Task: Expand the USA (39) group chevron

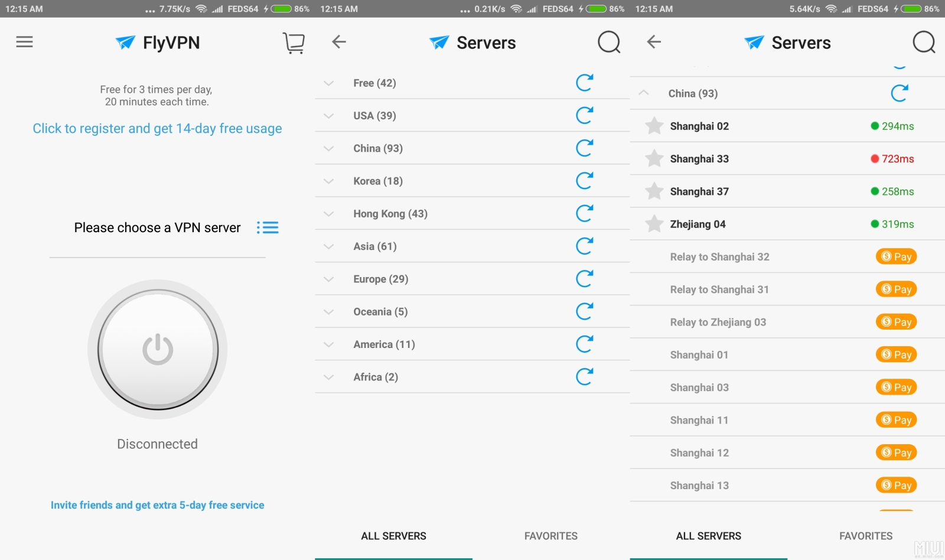Action: coord(329,116)
